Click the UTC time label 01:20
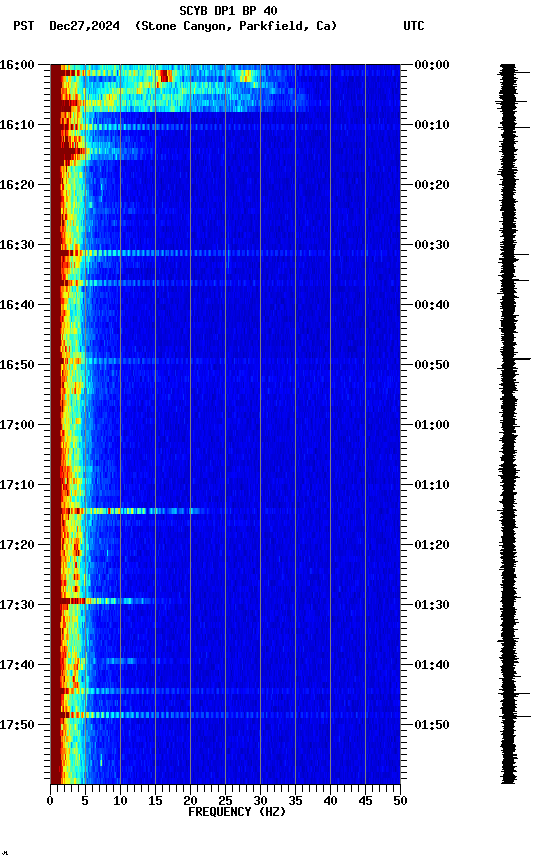 (432, 545)
